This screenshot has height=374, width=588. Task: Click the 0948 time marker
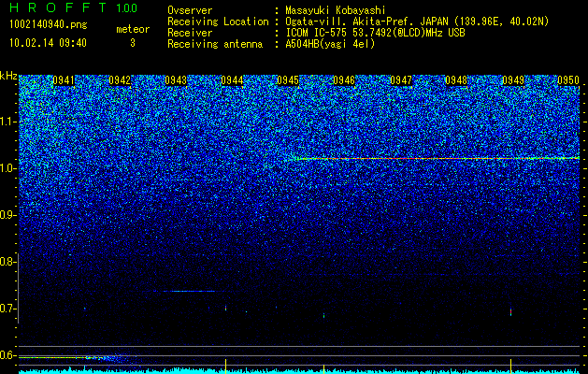click(x=456, y=80)
